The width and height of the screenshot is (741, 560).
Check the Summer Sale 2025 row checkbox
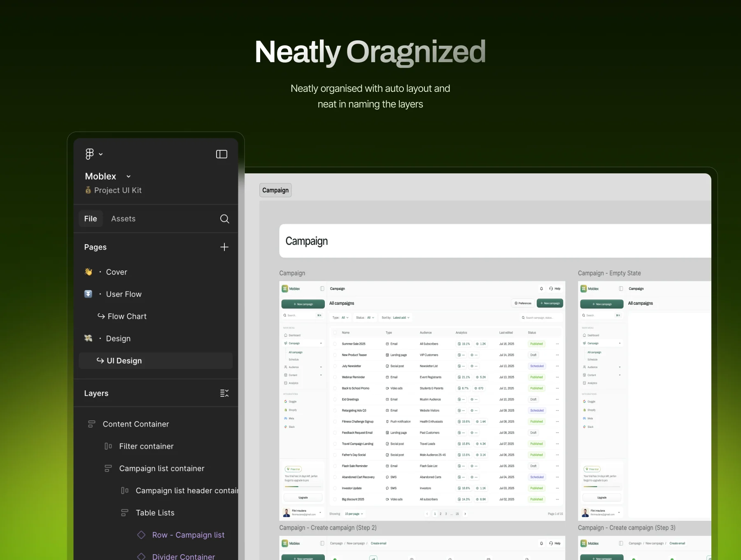pyautogui.click(x=335, y=344)
